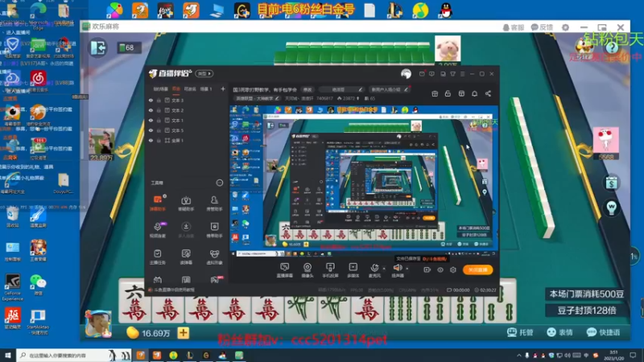Add a 直播屏幕 screen capture source
Viewport: 644px width, 362px height.
[x=284, y=270]
